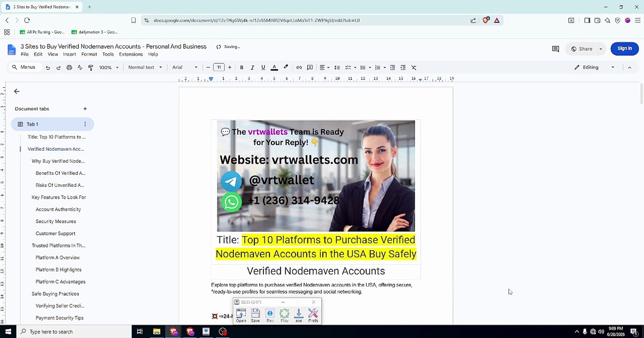Image resolution: width=644 pixels, height=338 pixels.
Task: Increase the font size
Action: click(x=230, y=68)
